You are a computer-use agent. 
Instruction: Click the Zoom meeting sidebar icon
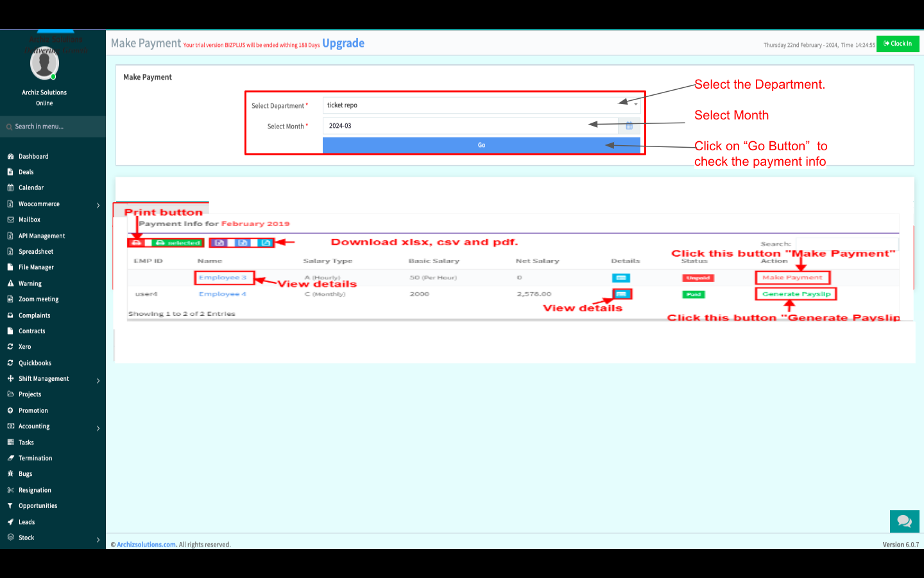pos(10,299)
